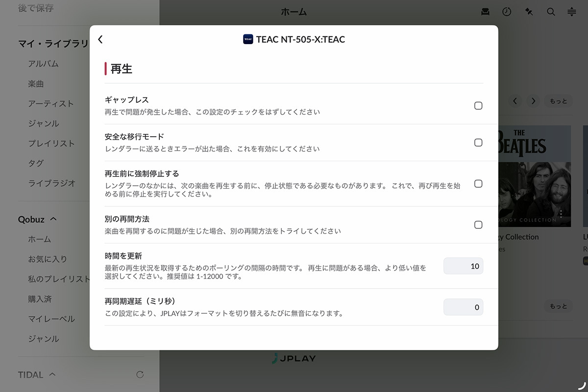This screenshot has width=588, height=392.
Task: Collapse the Qobuz section chevron
Action: [53, 219]
